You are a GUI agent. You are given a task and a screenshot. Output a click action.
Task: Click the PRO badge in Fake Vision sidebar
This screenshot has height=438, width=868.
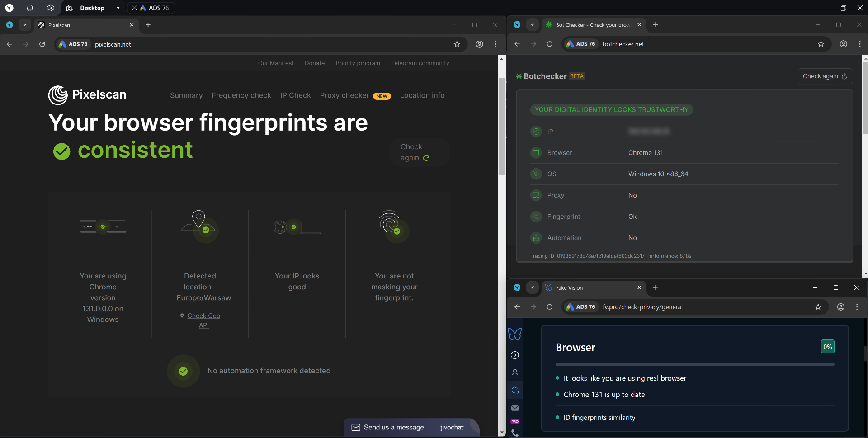(515, 421)
